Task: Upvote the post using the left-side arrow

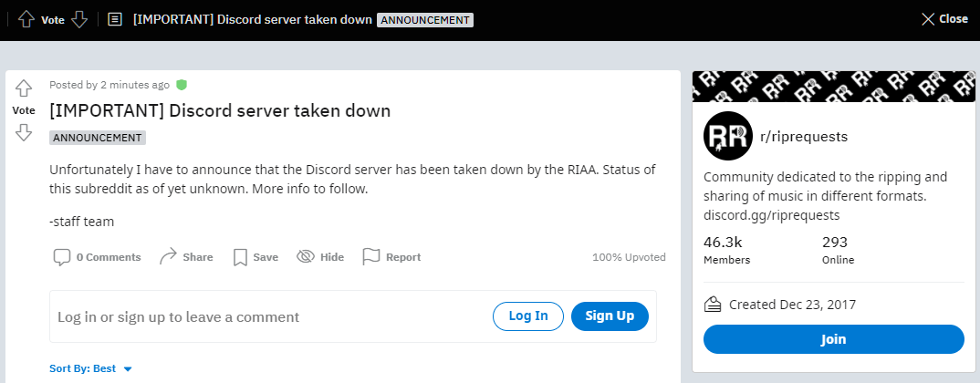Action: pos(24,88)
